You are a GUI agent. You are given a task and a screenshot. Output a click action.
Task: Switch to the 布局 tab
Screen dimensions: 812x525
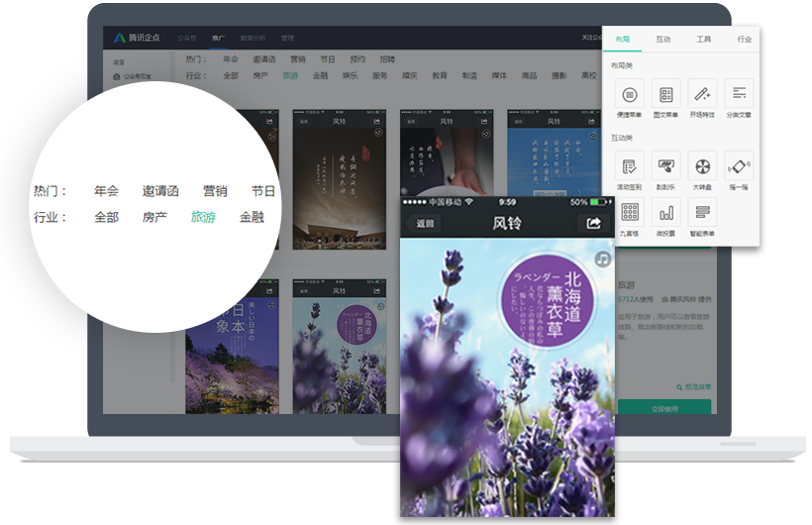tap(622, 39)
